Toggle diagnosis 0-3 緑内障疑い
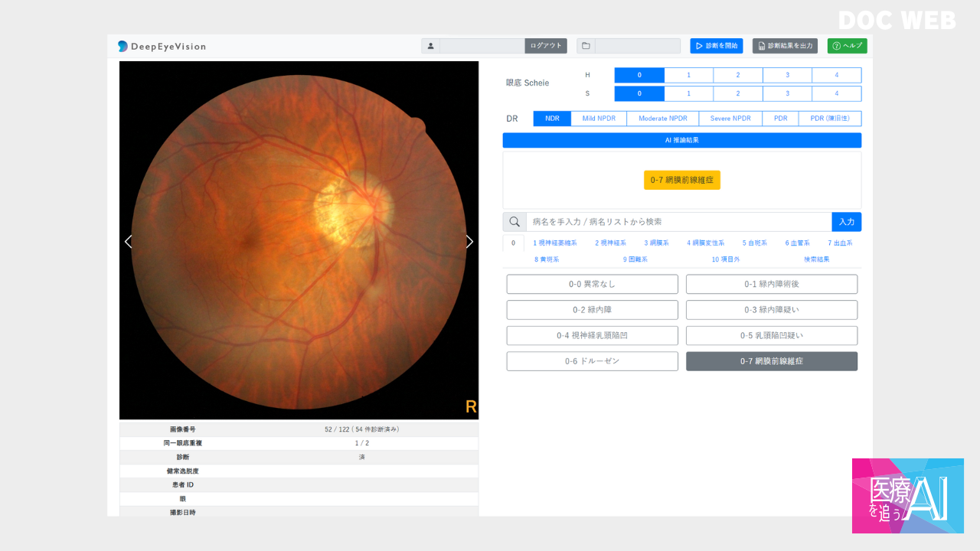 (x=772, y=310)
